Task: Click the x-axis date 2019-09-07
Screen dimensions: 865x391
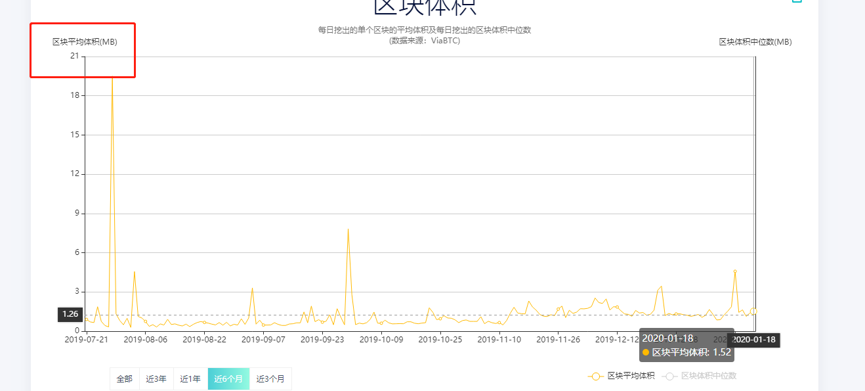Action: (264, 340)
